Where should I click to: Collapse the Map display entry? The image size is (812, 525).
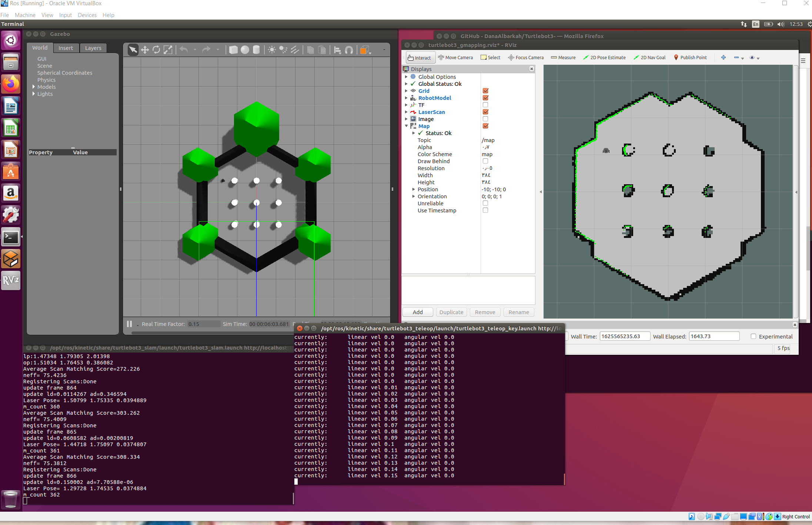click(406, 126)
